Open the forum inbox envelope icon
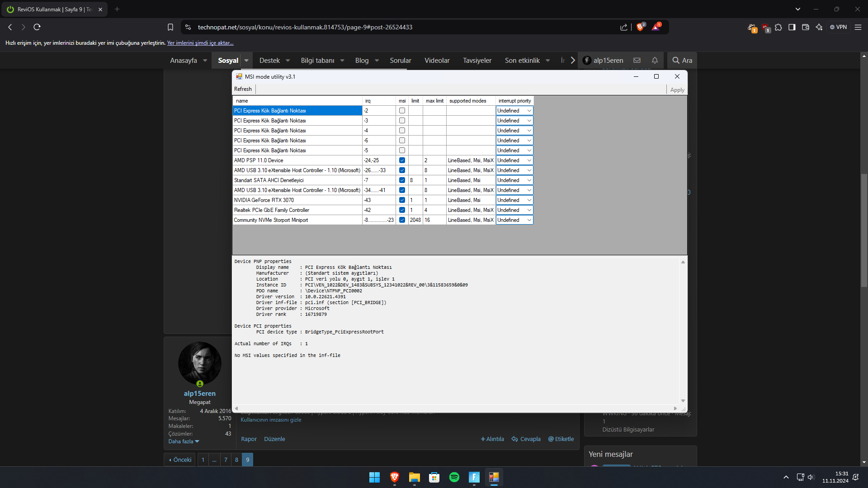Screen dimensions: 868x488 (637, 60)
